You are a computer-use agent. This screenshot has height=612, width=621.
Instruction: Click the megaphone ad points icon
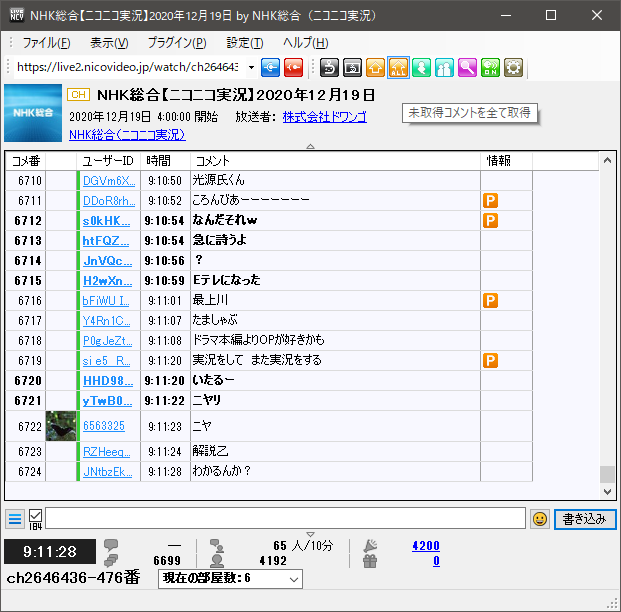tap(370, 546)
